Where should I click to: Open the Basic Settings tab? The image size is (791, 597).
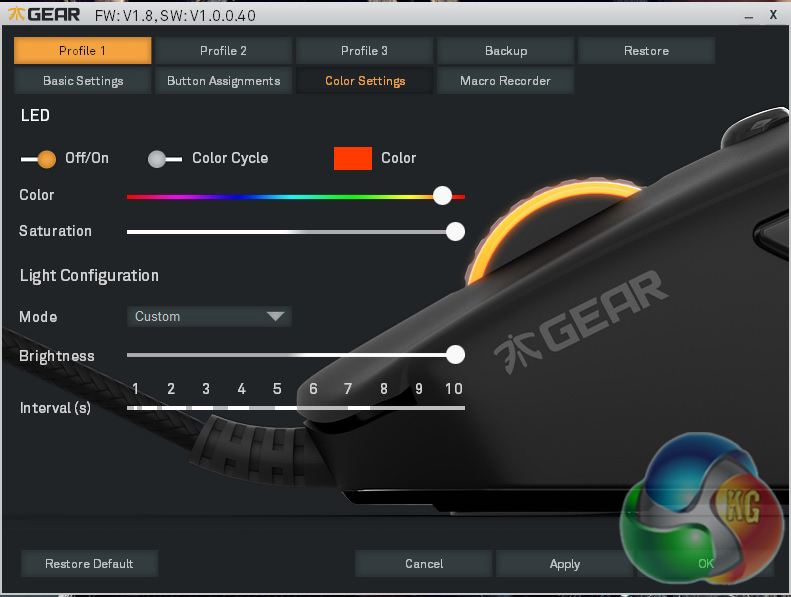coord(82,81)
